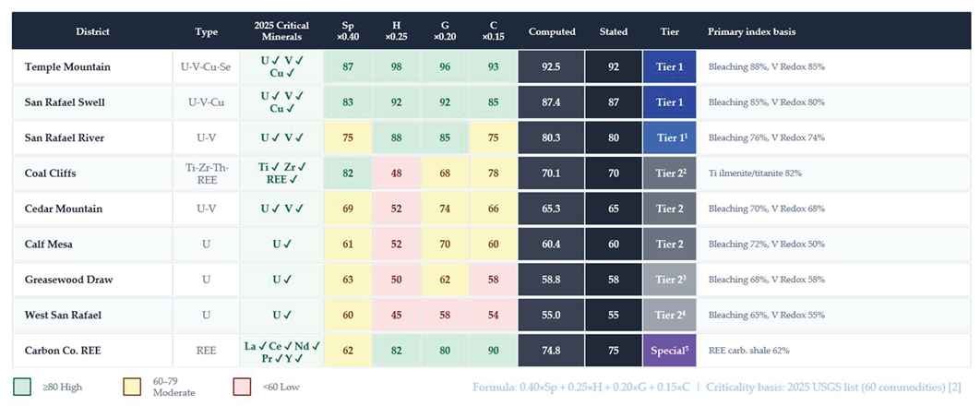Click the Calf Mesa critical minerals U check cell
Viewport: 980px width, 406px height.
281,244
